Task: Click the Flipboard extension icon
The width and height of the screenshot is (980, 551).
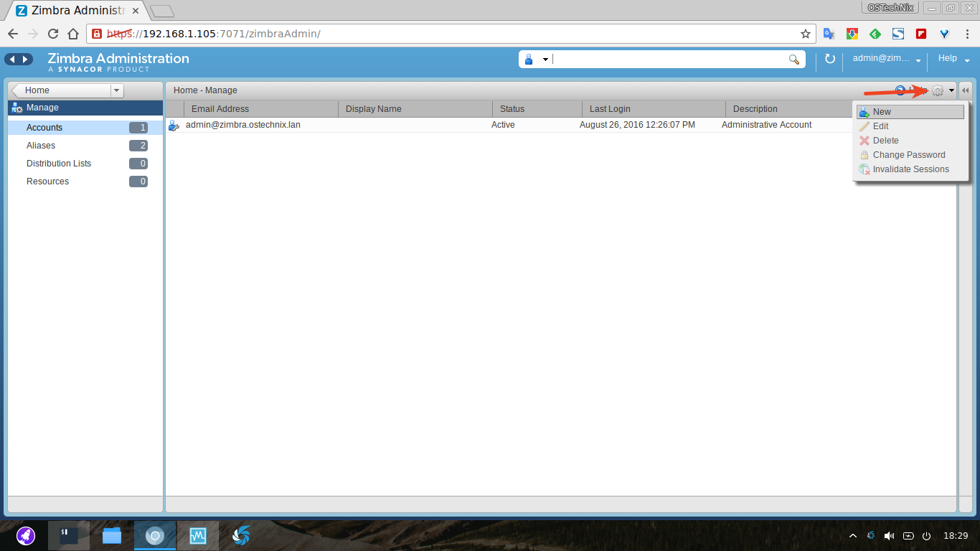Action: pyautogui.click(x=921, y=34)
